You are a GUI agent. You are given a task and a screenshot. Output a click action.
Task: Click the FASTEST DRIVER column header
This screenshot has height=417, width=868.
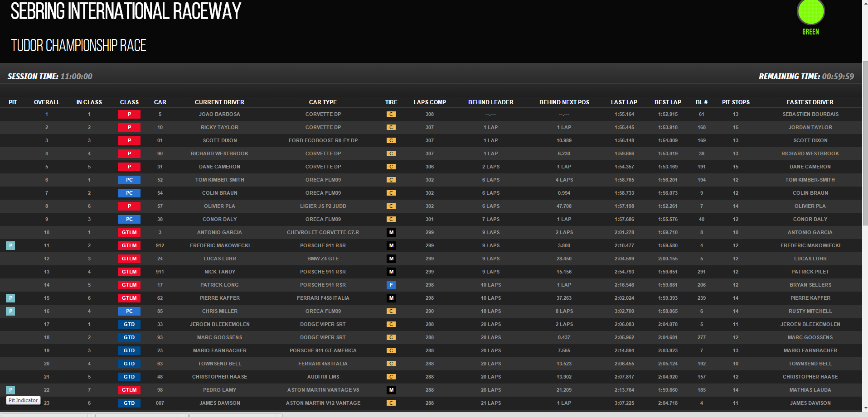click(810, 102)
